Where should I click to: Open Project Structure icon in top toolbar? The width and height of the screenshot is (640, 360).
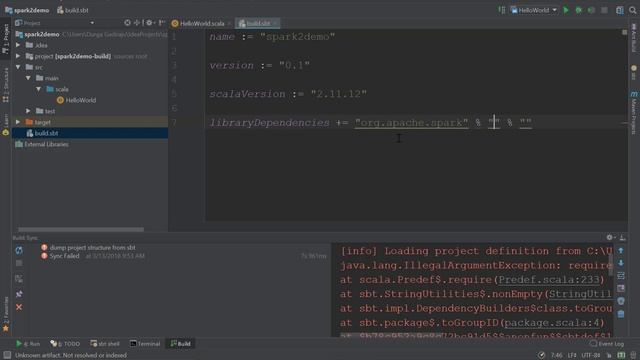click(620, 10)
